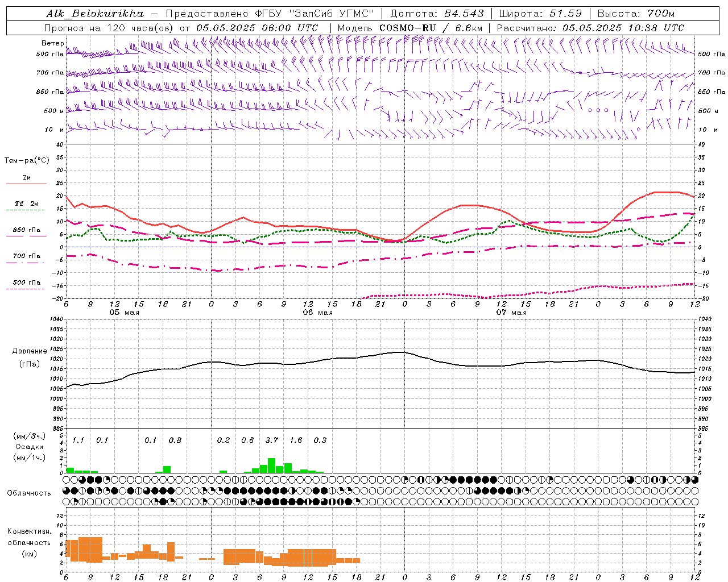Click the '07 мая' date label
728x582 pixels.
click(x=511, y=313)
